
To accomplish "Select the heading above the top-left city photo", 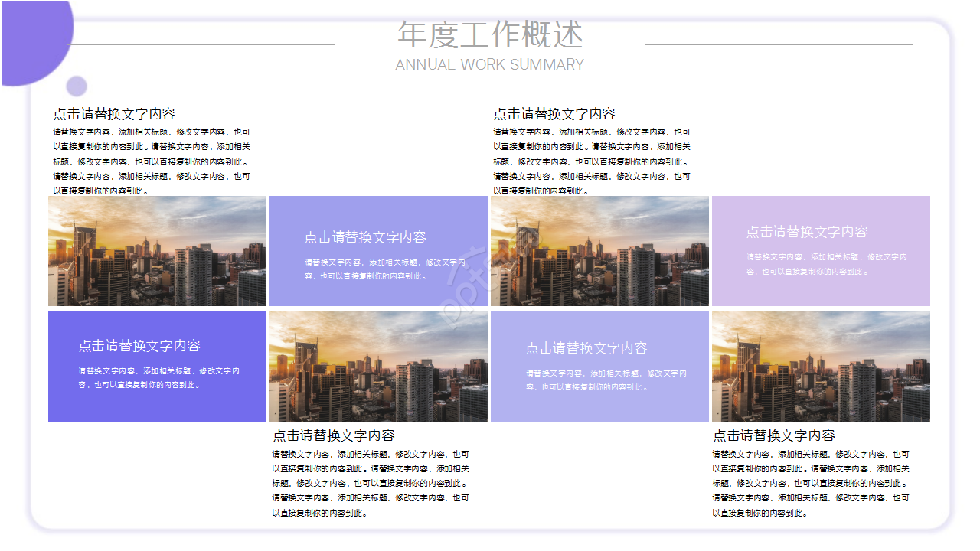I will [114, 114].
